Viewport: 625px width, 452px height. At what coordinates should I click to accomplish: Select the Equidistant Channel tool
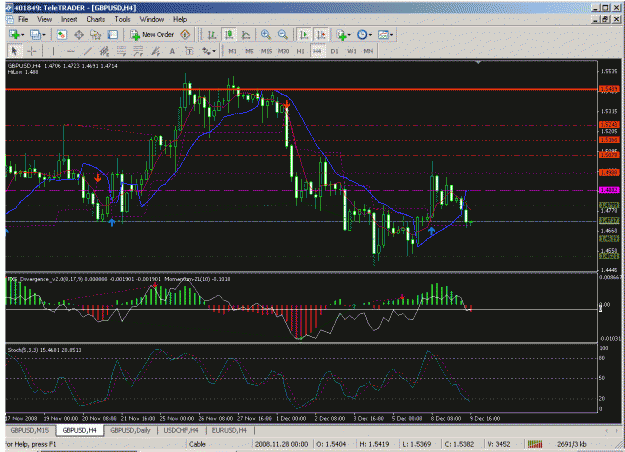[104, 51]
